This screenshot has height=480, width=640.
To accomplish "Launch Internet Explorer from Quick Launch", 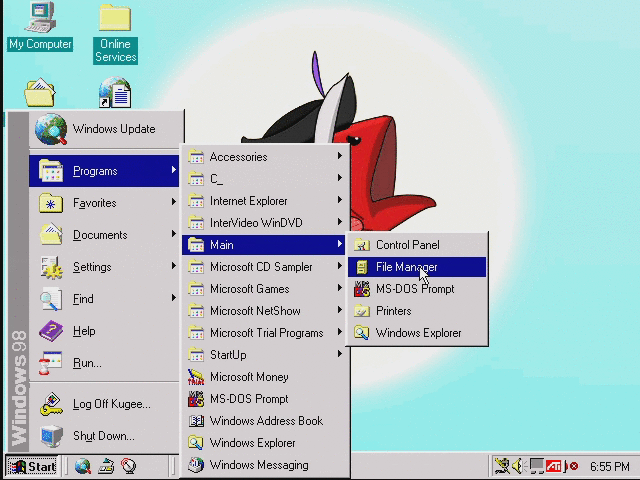I will (x=83, y=466).
